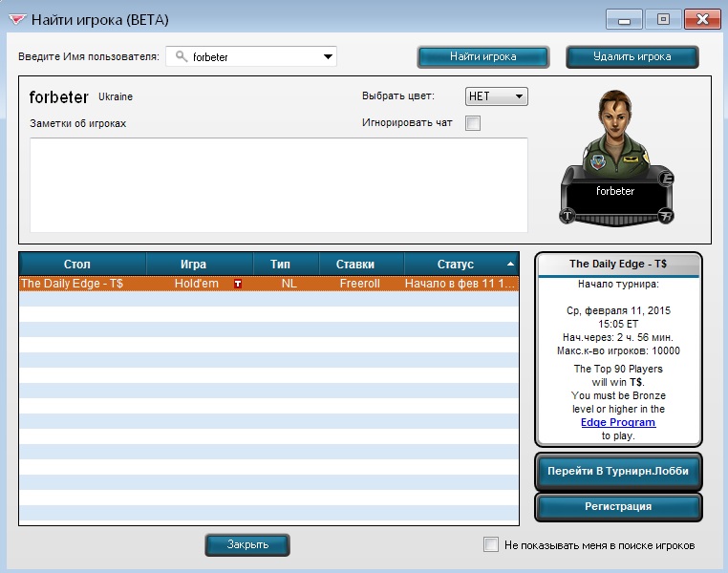Click the Ukraine country label
The image size is (728, 573).
coord(116,96)
